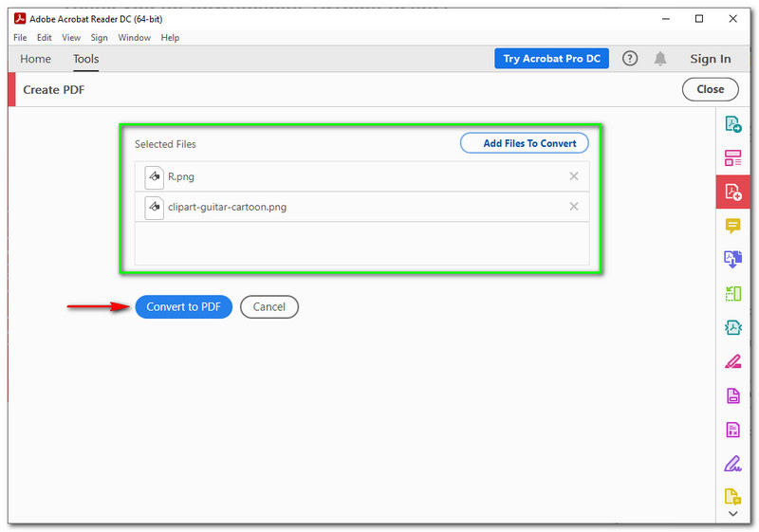Open the Fill & Sign tool in sidebar
759x532 pixels.
732,464
